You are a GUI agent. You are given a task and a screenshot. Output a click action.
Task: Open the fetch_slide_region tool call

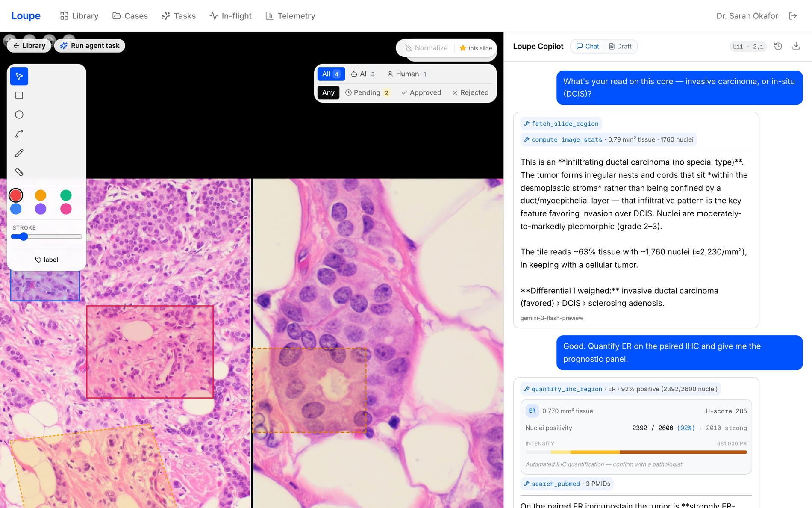click(x=561, y=124)
